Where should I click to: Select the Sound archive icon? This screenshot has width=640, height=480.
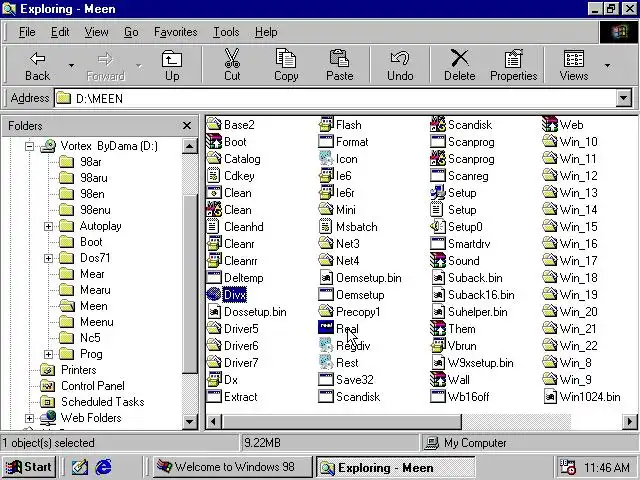pyautogui.click(x=438, y=260)
